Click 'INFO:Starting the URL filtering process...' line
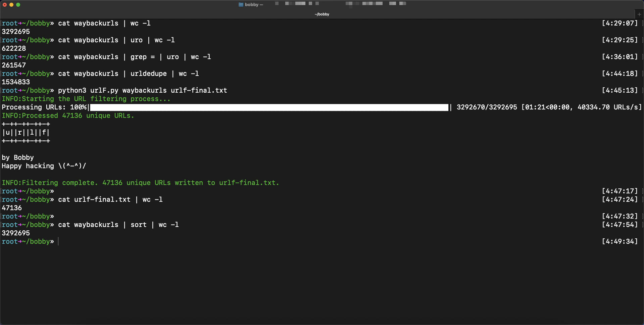This screenshot has height=325, width=644. [x=86, y=99]
